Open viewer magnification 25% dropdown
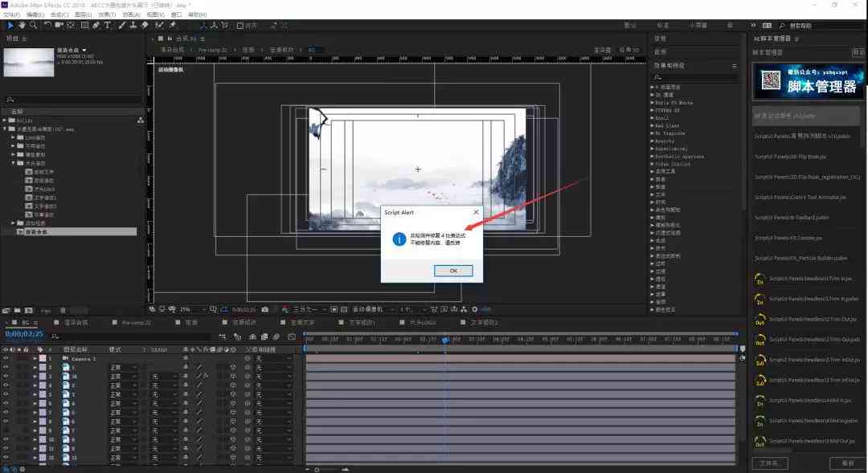The width and height of the screenshot is (868, 473). click(x=192, y=309)
